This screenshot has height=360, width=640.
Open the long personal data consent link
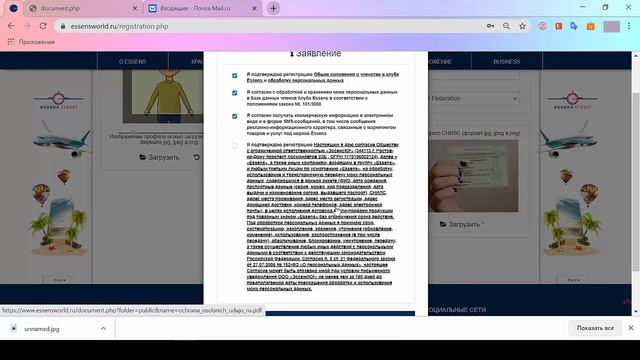[321, 217]
